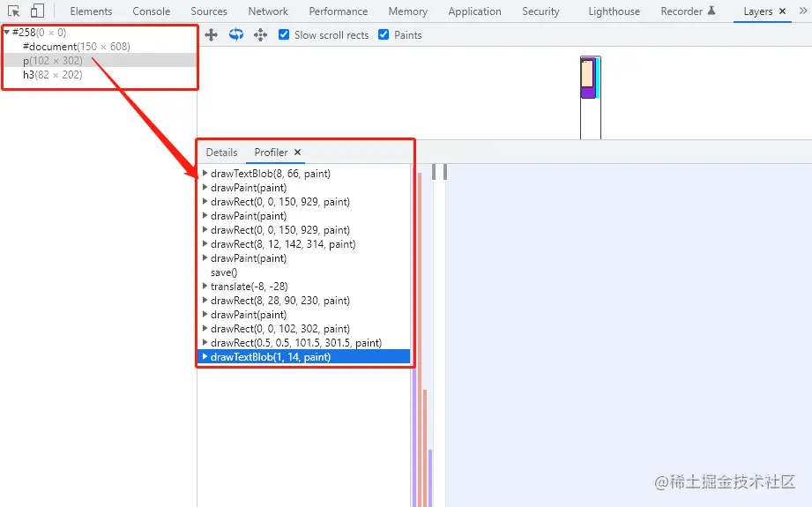Select h3(82 × 202) layer
This screenshot has width=812, height=507.
52,75
